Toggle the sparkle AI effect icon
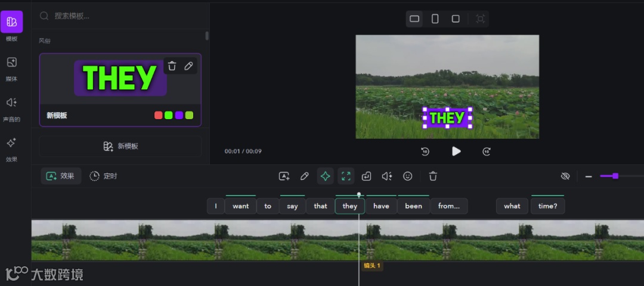Viewport: 644px width, 286px height. pos(325,176)
